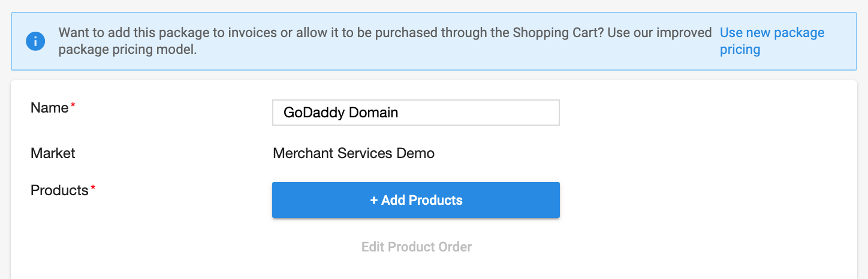Click blank area below Edit Product Order

(416, 268)
